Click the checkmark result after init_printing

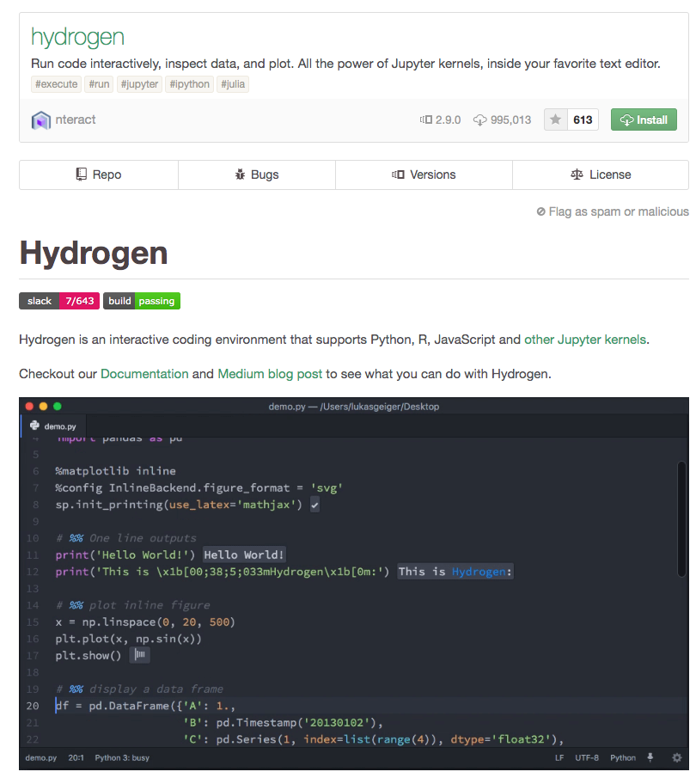coord(314,505)
